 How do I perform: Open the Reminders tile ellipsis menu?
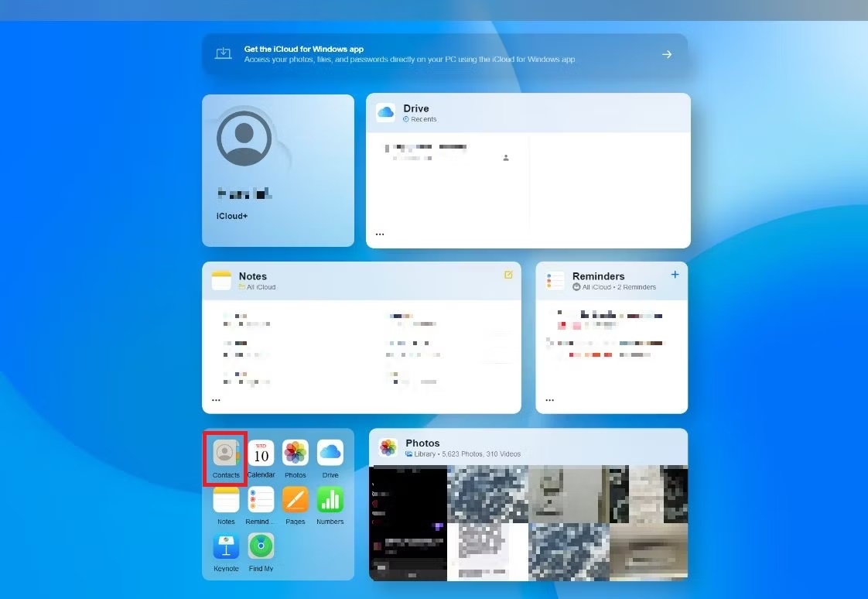(549, 400)
